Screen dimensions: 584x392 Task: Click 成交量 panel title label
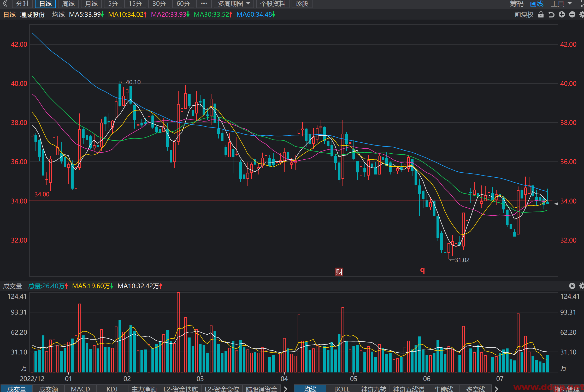(x=12, y=286)
